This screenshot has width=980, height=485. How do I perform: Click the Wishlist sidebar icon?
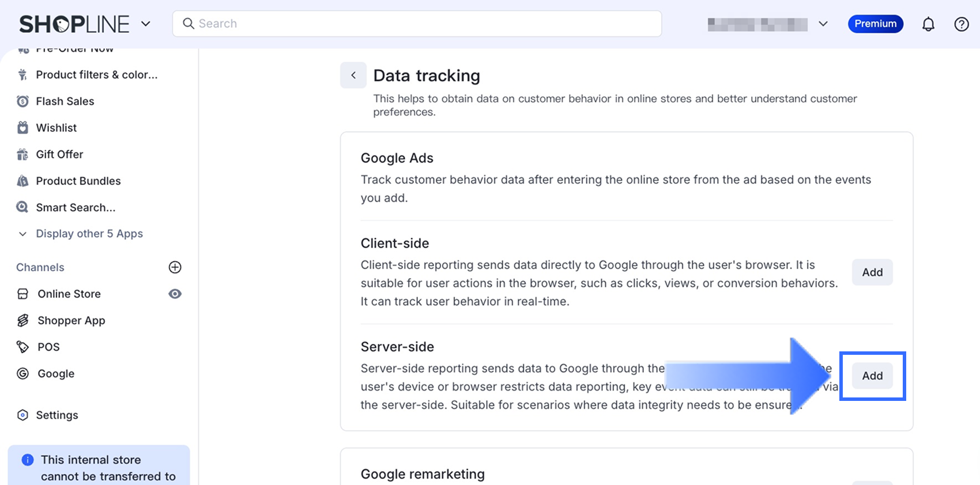[22, 128]
